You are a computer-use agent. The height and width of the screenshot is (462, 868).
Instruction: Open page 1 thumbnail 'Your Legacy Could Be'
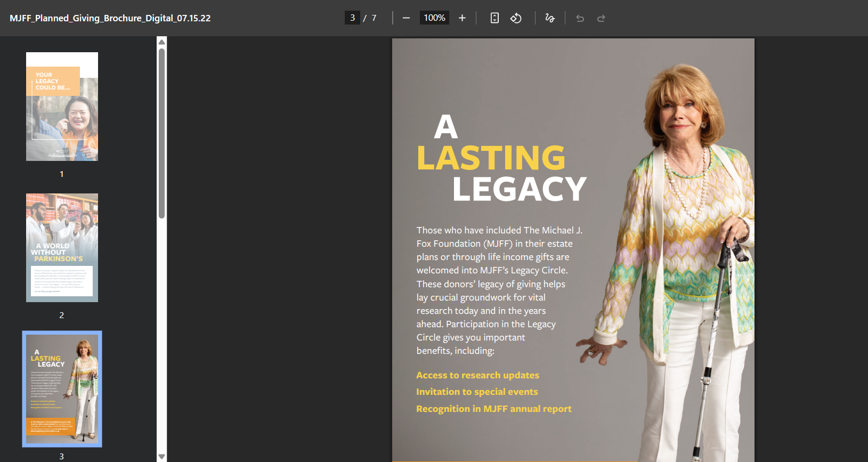[x=62, y=107]
